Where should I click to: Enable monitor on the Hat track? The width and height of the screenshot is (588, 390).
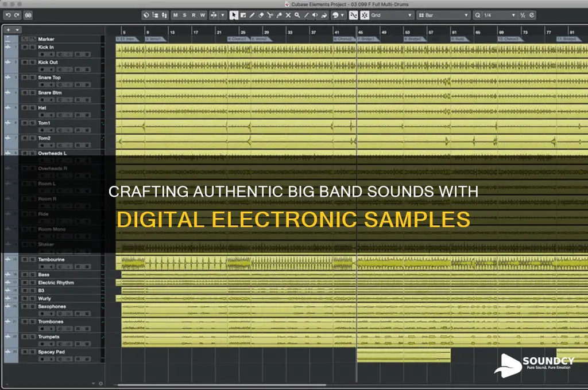51,115
